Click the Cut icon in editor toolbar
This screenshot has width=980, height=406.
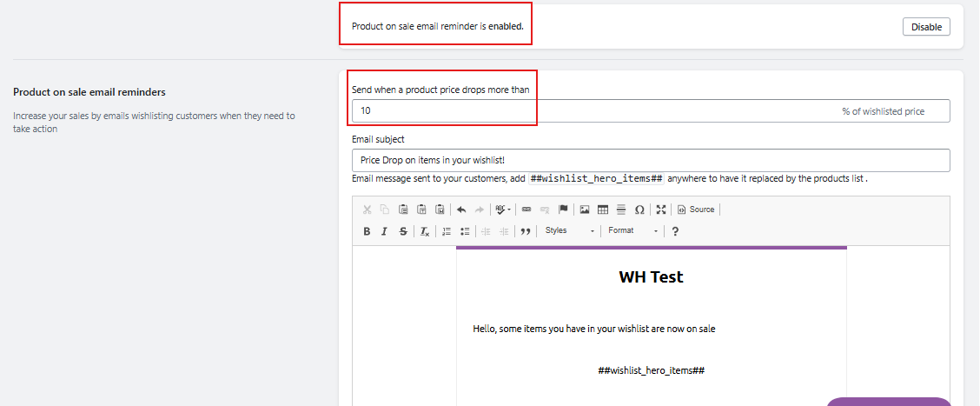point(367,210)
